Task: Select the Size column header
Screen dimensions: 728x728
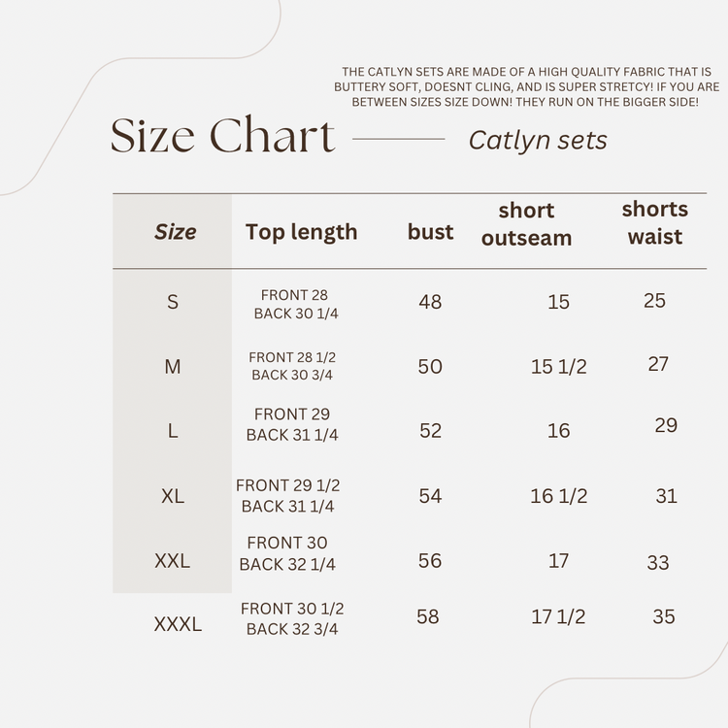Action: coord(175,232)
